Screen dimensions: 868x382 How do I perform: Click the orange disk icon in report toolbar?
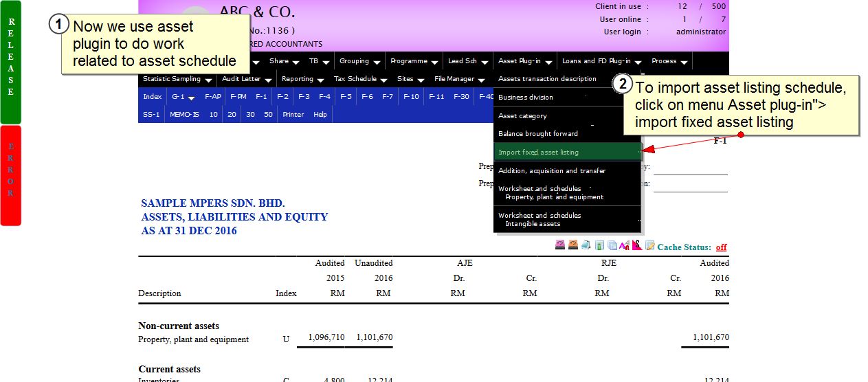tap(572, 245)
